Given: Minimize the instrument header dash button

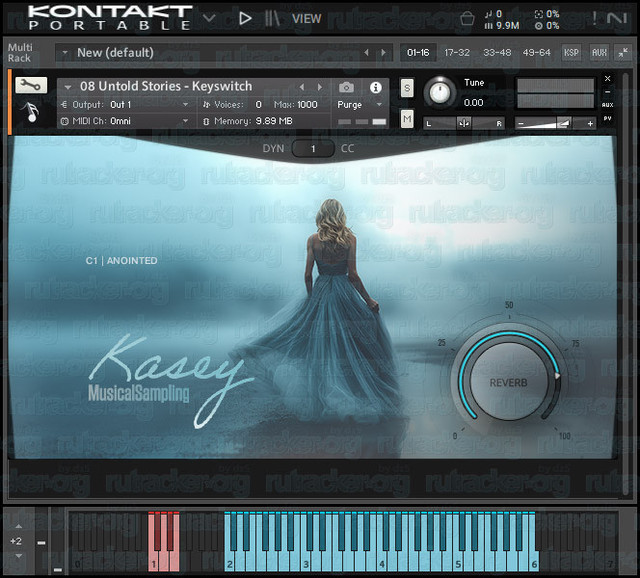Looking at the screenshot, I should click(x=607, y=92).
